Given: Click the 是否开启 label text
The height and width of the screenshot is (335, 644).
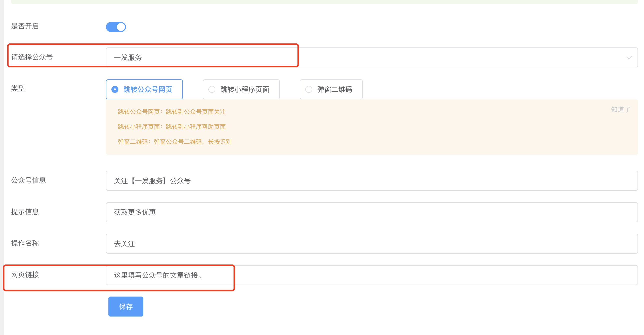Looking at the screenshot, I should pos(25,26).
